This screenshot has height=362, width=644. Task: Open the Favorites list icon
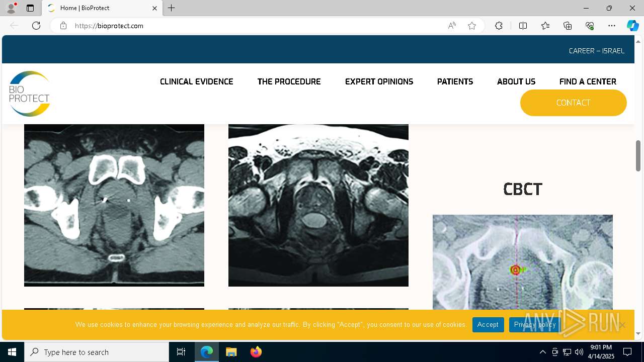545,26
